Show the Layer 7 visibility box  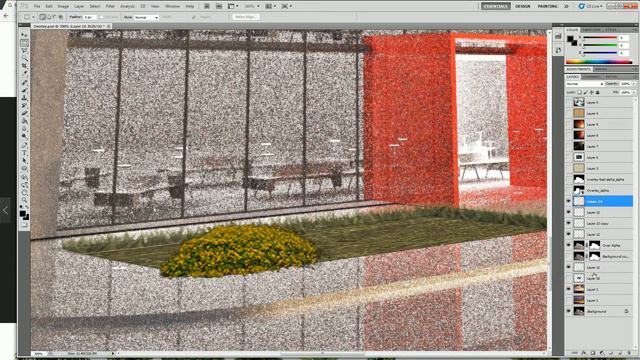569,146
